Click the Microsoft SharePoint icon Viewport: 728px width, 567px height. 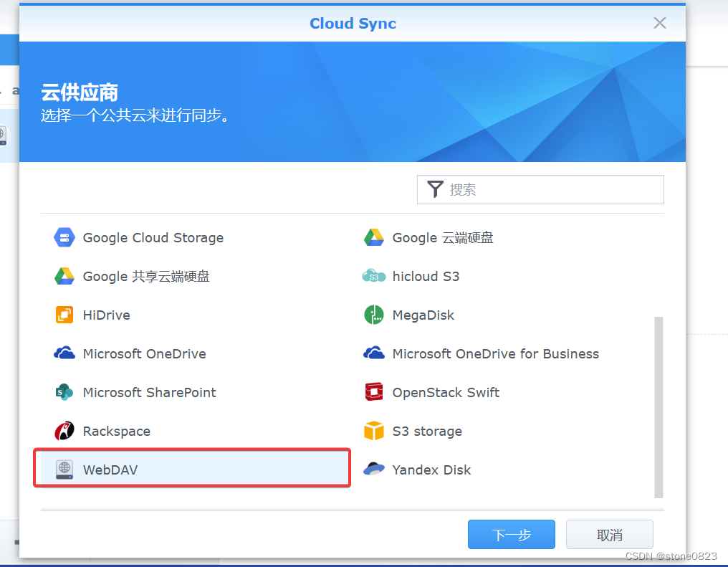pos(64,392)
